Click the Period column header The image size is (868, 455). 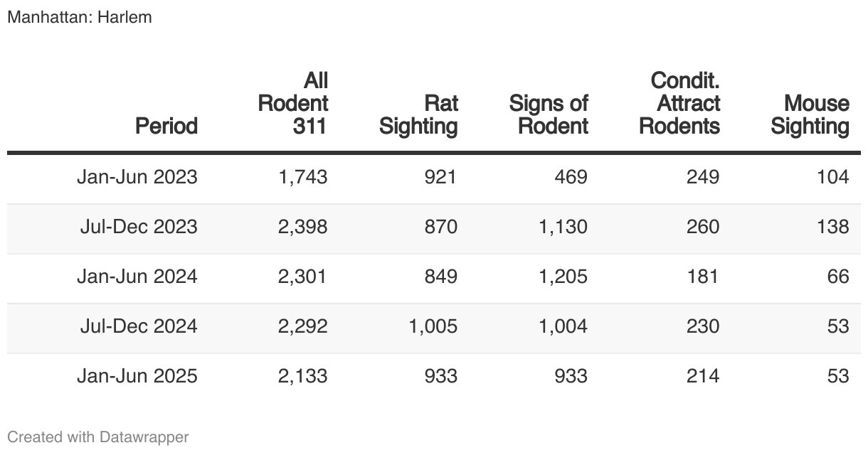point(166,126)
